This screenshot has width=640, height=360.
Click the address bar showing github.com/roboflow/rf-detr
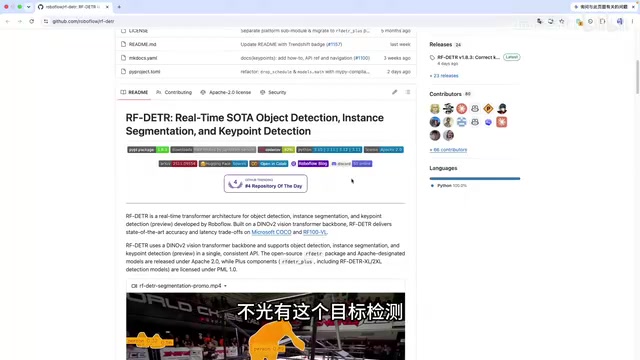pyautogui.click(x=83, y=21)
